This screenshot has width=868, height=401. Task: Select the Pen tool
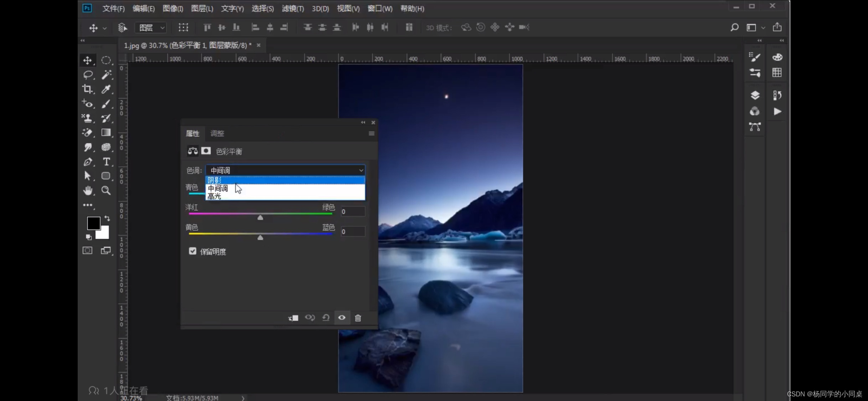coord(88,162)
